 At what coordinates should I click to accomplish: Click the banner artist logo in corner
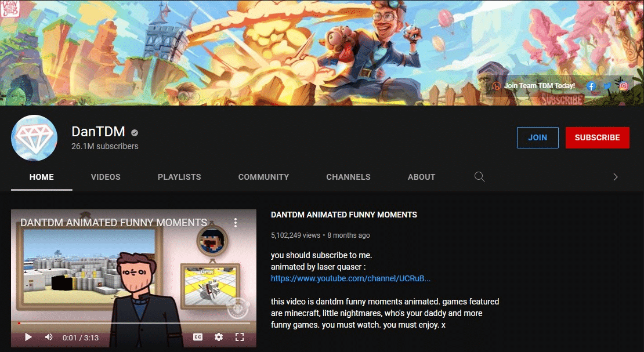[10, 9]
